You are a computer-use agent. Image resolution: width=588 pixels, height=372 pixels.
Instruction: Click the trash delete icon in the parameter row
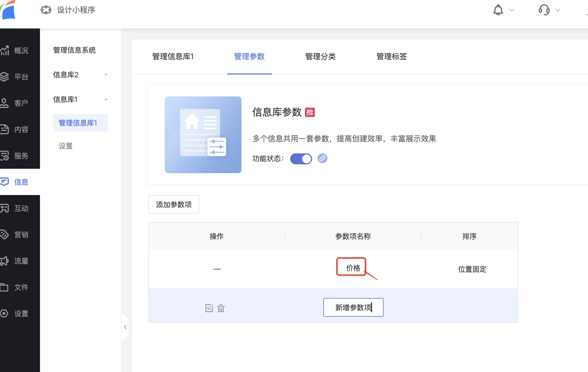click(x=221, y=308)
